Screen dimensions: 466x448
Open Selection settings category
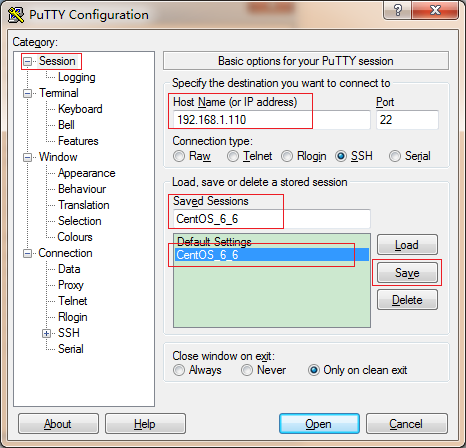[x=79, y=221]
